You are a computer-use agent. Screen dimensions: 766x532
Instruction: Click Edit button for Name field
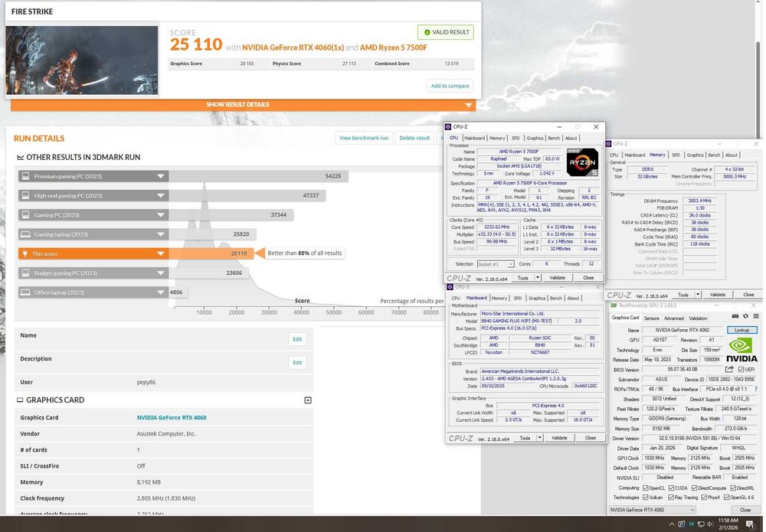tap(297, 339)
